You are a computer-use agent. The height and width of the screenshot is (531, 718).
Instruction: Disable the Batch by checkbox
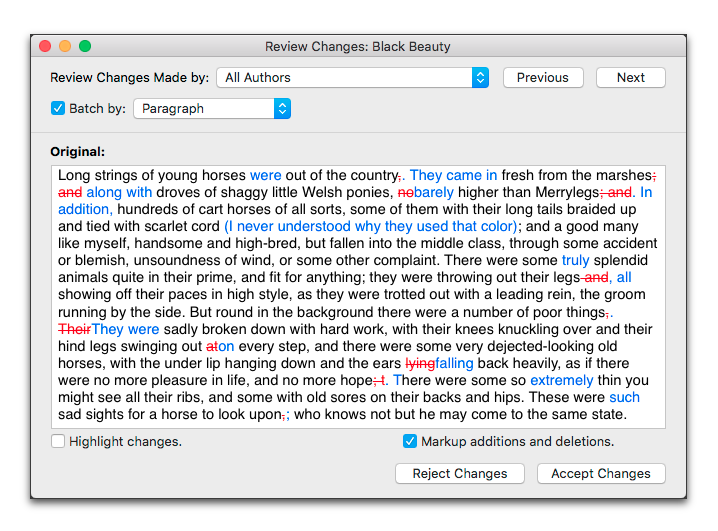click(58, 108)
